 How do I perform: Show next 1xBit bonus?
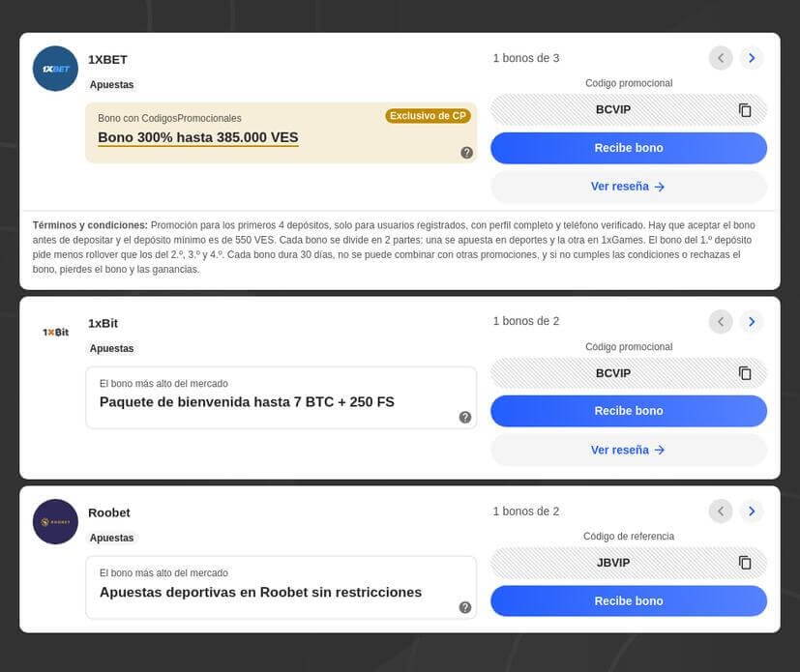(x=752, y=321)
